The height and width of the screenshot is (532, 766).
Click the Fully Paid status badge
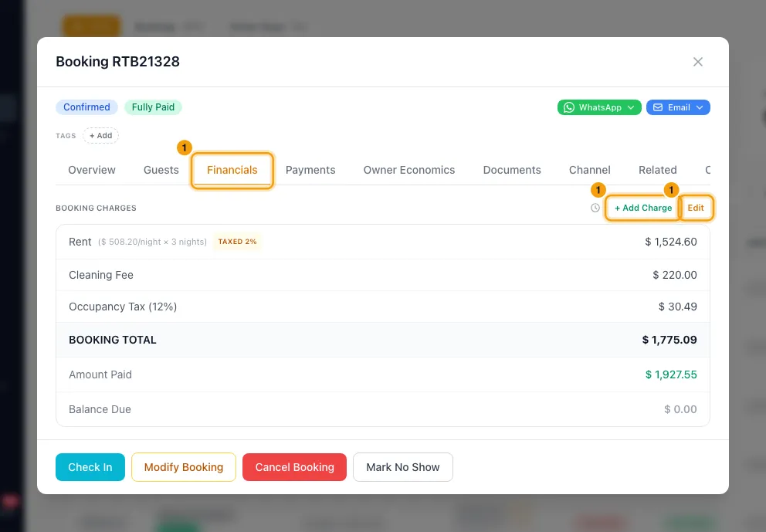(x=153, y=107)
